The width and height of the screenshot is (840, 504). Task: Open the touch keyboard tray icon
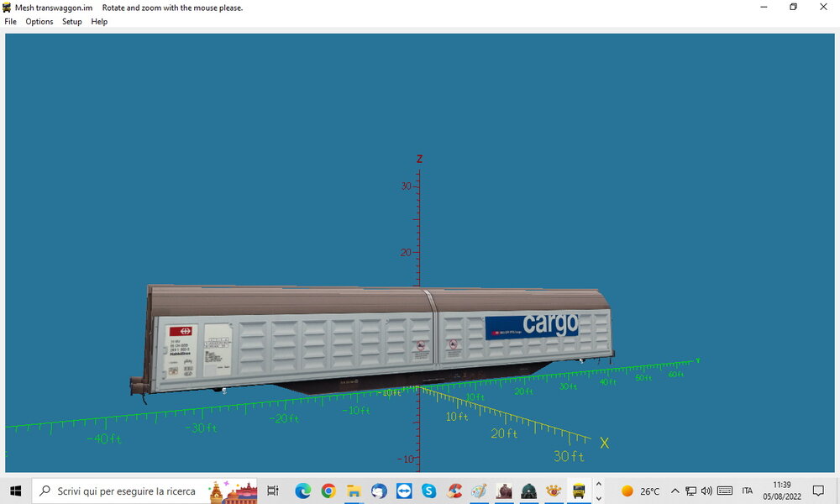coord(725,491)
